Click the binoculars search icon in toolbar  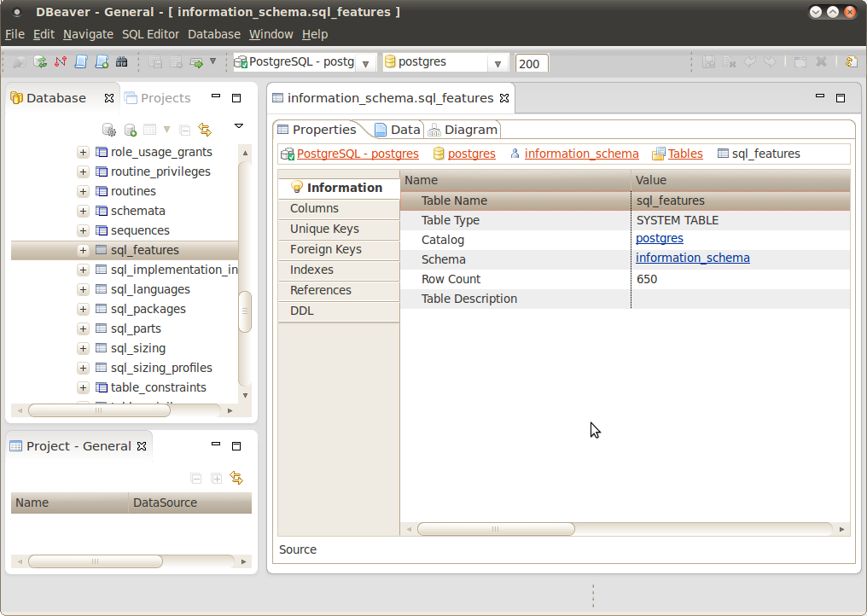click(x=122, y=62)
